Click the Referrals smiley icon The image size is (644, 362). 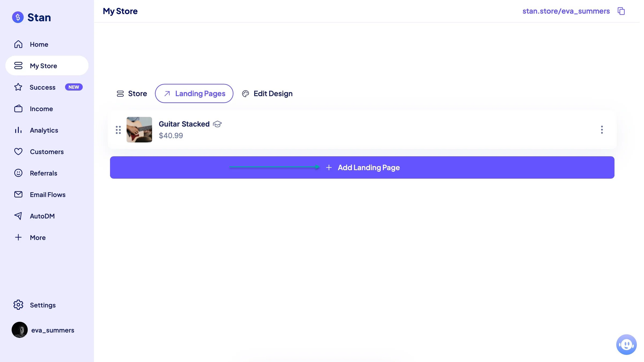[18, 173]
